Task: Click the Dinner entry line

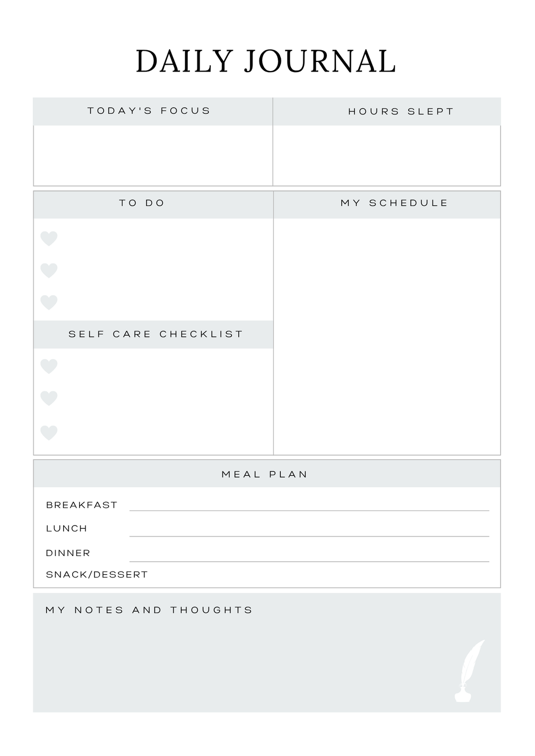Action: coord(309,556)
